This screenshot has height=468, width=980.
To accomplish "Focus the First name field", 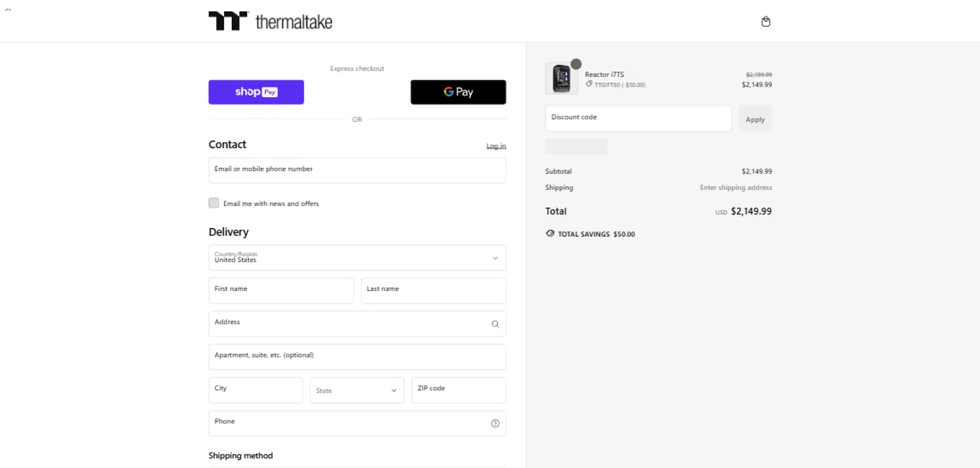I will [281, 291].
